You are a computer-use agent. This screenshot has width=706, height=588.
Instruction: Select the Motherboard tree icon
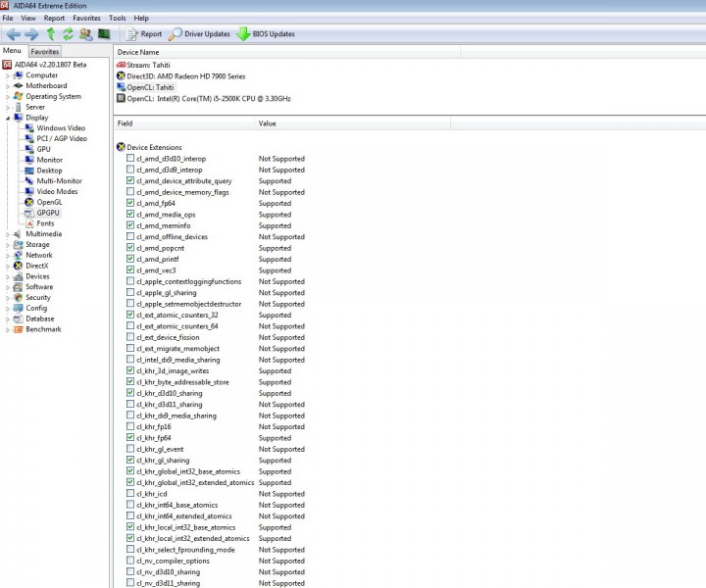18,85
